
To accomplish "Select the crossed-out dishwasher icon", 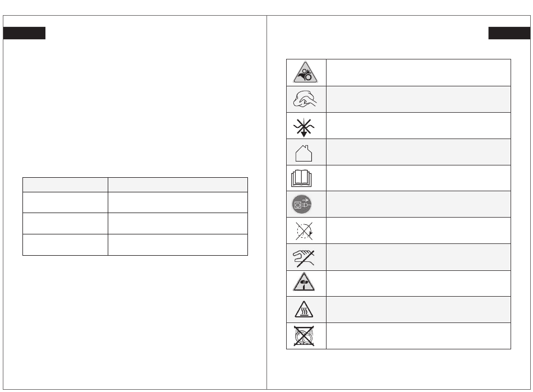I will 304,336.
